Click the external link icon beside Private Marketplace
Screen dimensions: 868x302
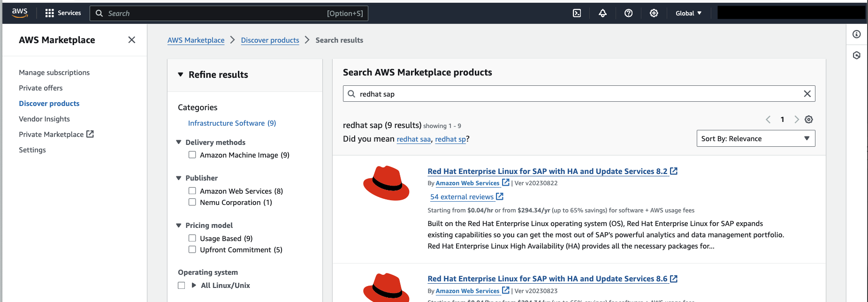[90, 134]
